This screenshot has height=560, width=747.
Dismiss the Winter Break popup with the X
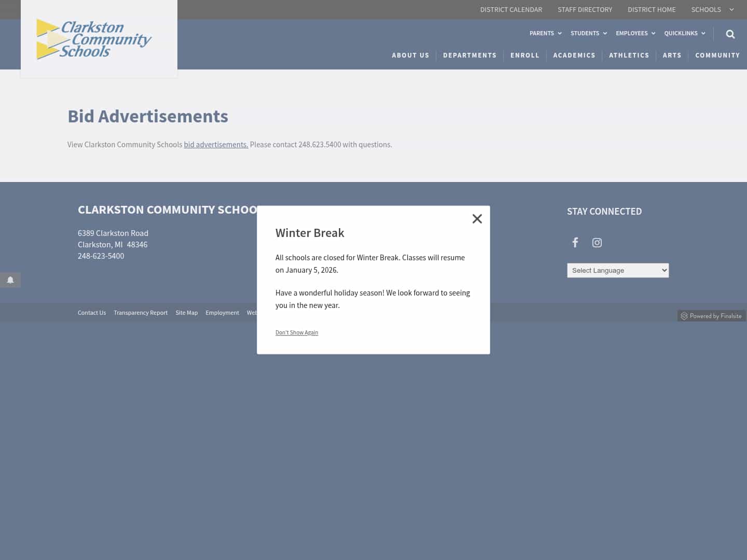(477, 218)
